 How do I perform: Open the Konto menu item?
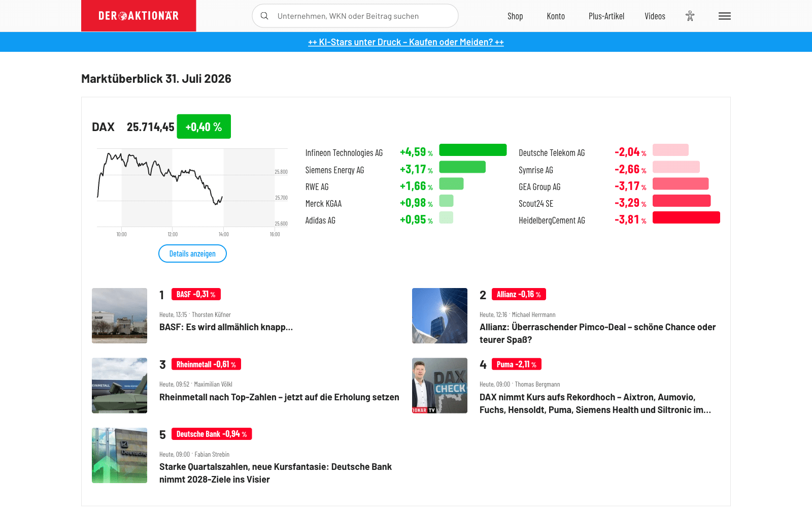coord(556,16)
